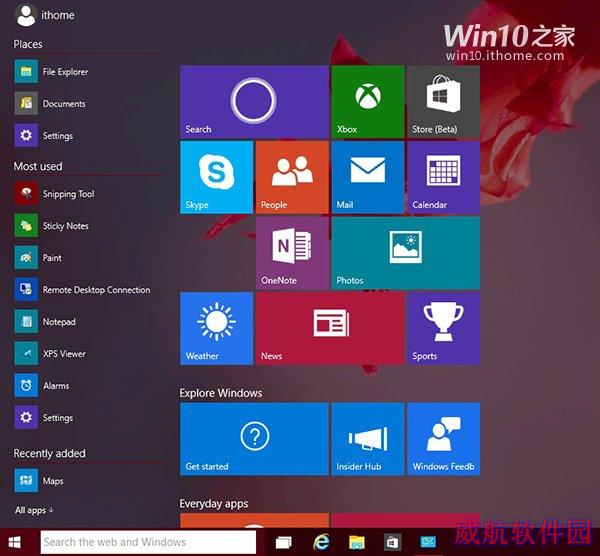Open XPS Viewer
The width and height of the screenshot is (600, 556).
50,354
